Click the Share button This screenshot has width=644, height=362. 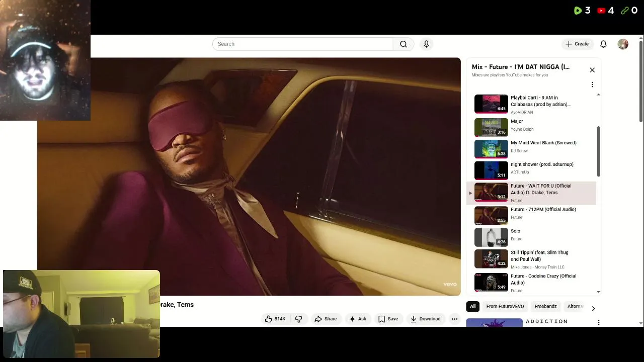[326, 319]
